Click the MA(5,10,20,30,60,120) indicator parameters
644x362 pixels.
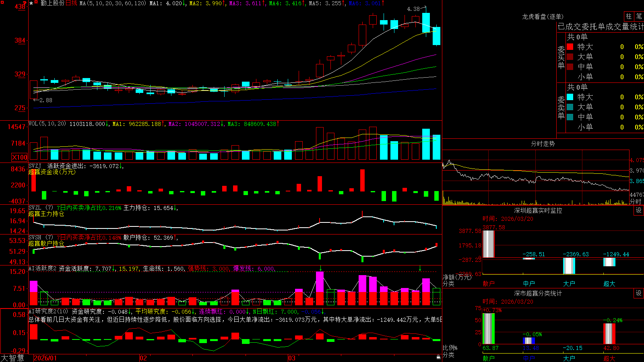point(113,3)
